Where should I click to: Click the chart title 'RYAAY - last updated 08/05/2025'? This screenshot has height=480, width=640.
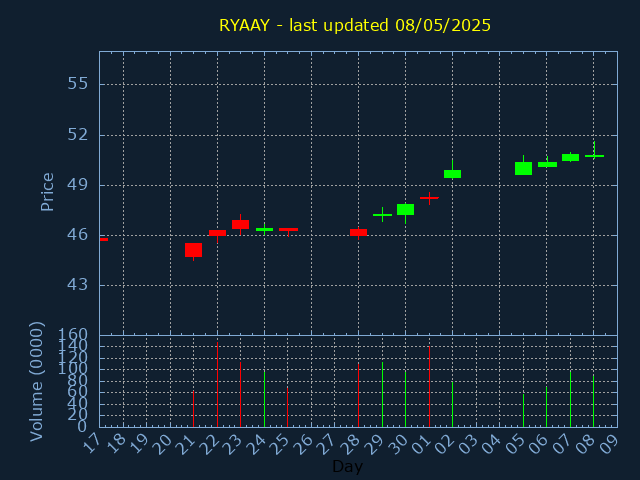355,25
